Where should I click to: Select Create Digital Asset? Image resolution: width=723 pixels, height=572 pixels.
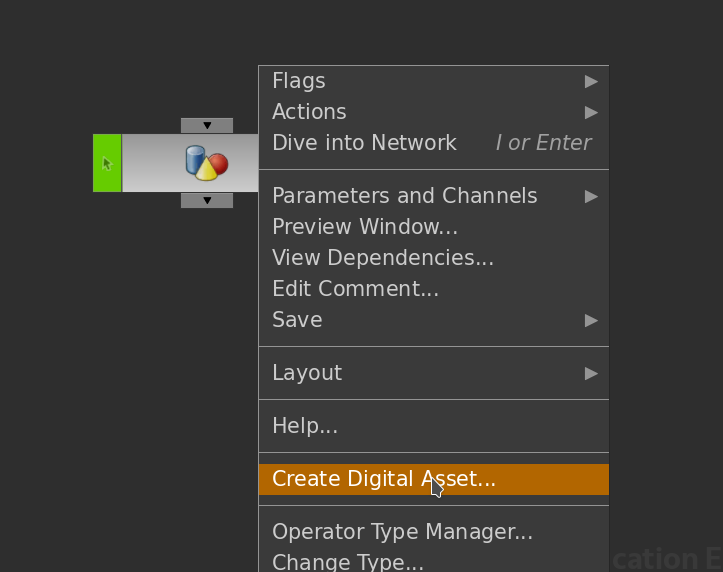click(384, 479)
